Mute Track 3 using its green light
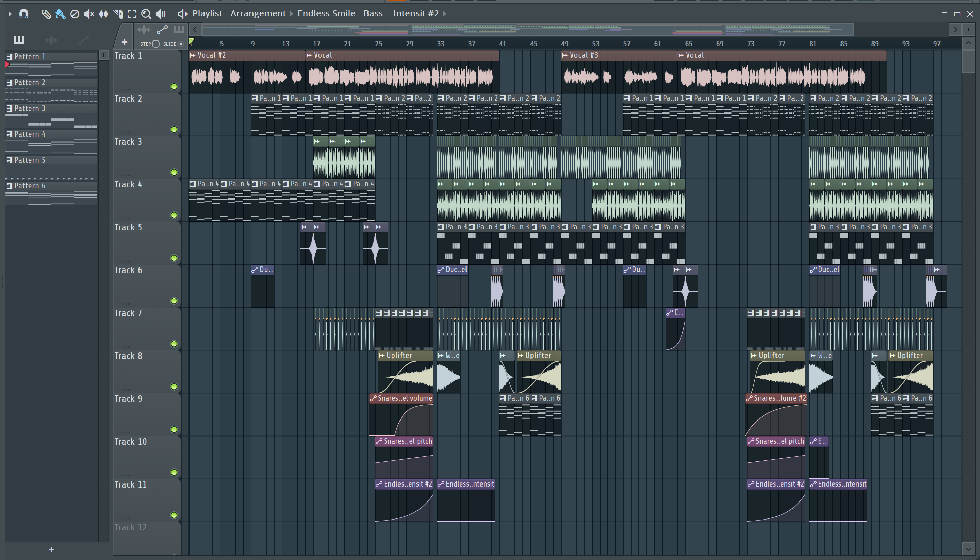Viewport: 980px width, 560px height. (x=174, y=172)
